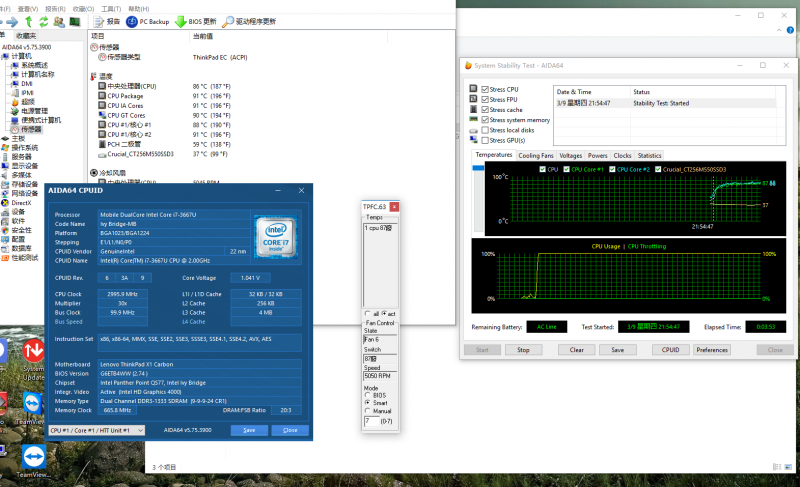Click BIOS 更新 toolbar button
This screenshot has width=800, height=487.
(196, 21)
